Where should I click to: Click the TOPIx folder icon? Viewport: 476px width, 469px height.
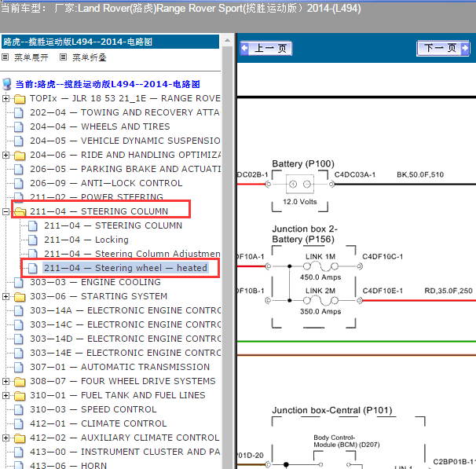pyautogui.click(x=20, y=99)
